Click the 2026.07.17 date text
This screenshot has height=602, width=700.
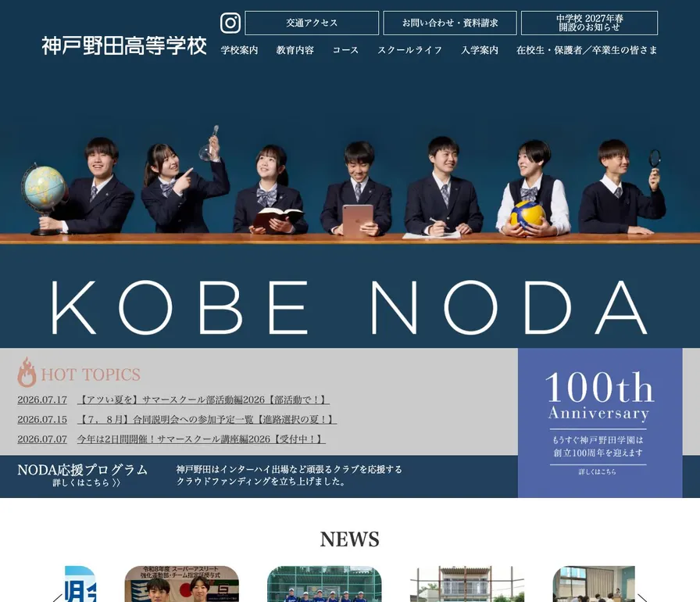(x=42, y=400)
